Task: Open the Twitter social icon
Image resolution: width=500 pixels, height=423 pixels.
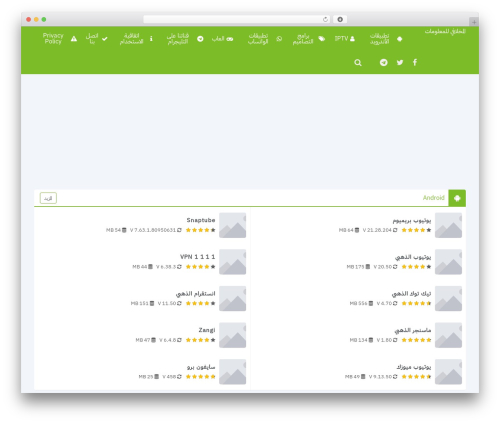Action: coord(400,62)
